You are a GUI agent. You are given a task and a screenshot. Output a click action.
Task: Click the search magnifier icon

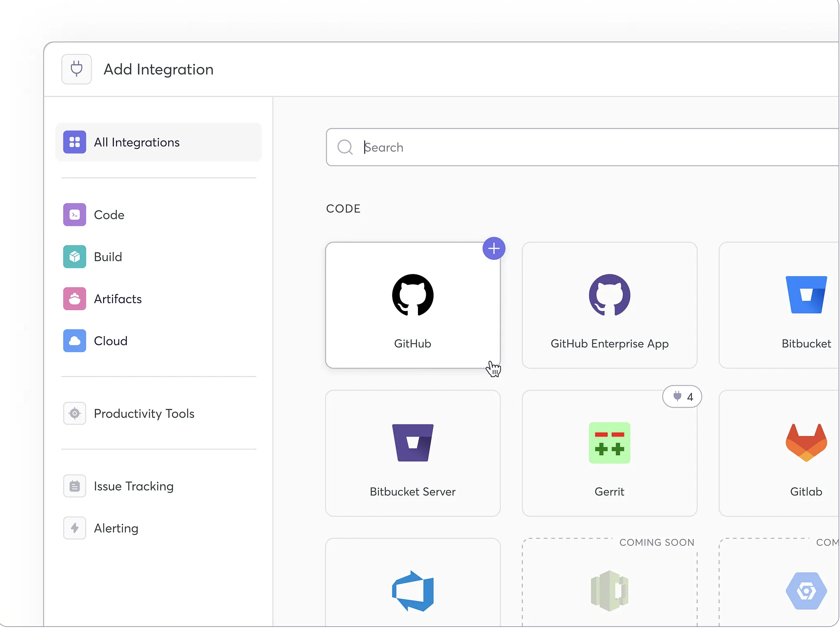345,147
